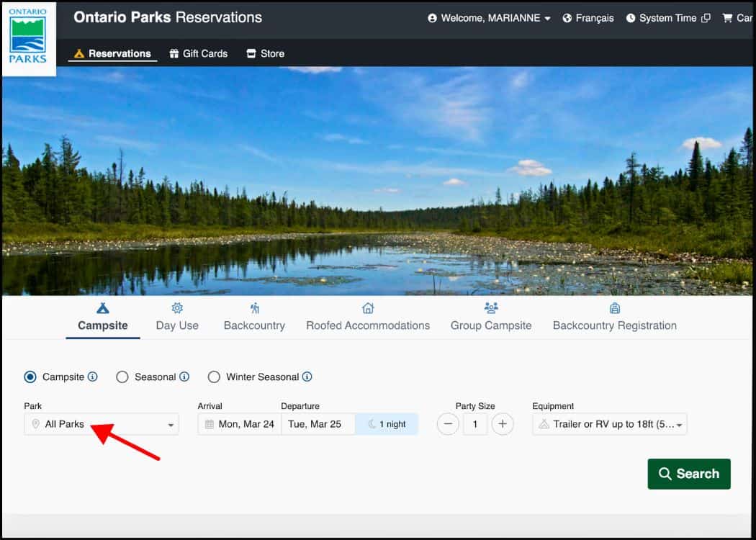The height and width of the screenshot is (540, 756).
Task: Click the info icon next to Winter Seasonal
Action: click(x=307, y=377)
